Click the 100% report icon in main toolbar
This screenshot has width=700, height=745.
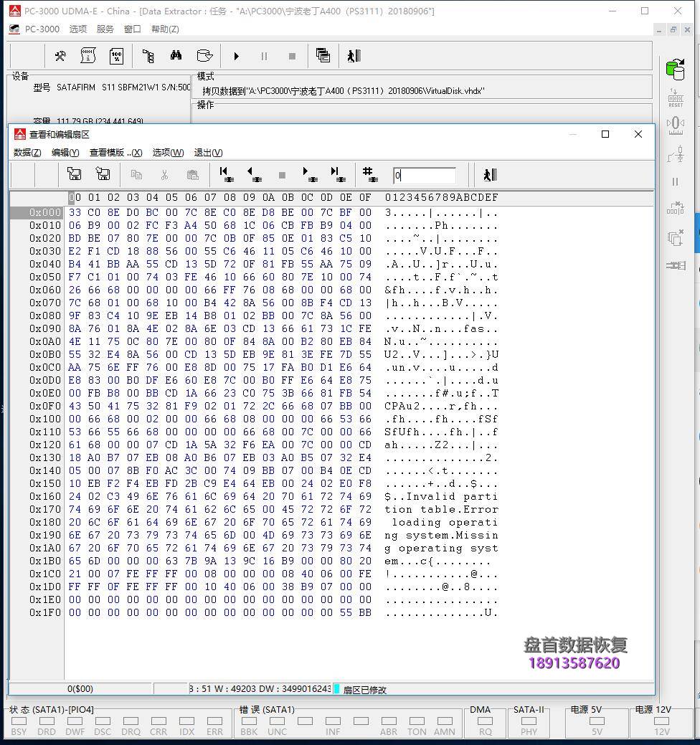(116, 56)
